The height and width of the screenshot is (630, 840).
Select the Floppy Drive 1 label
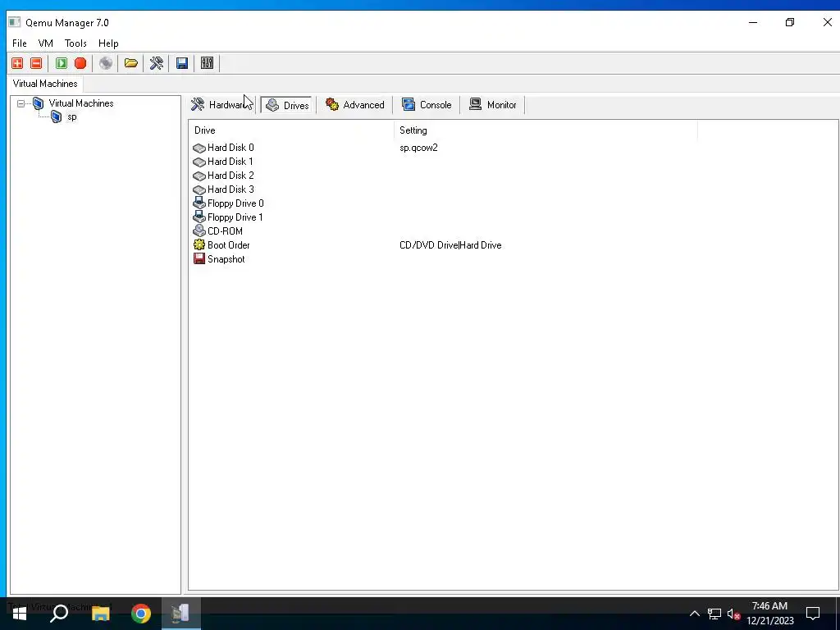pos(235,217)
